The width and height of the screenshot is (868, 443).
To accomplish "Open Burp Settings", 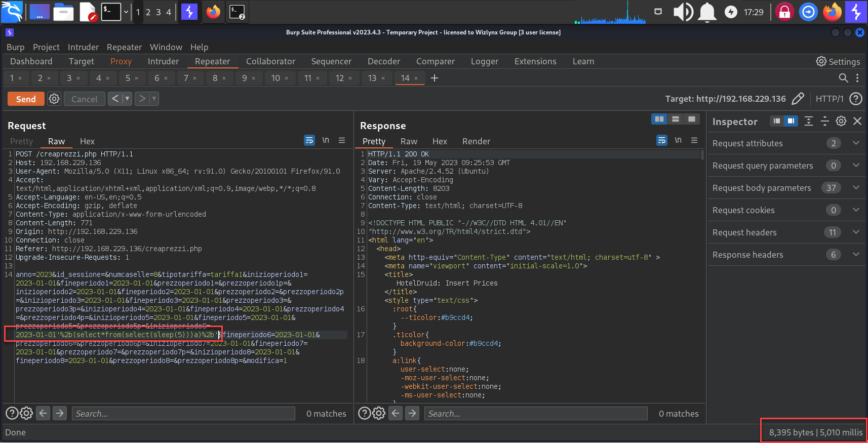I will click(x=838, y=61).
